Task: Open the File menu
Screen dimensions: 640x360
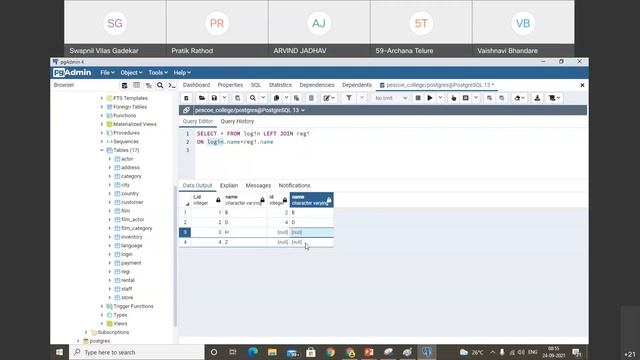Action: pos(107,73)
